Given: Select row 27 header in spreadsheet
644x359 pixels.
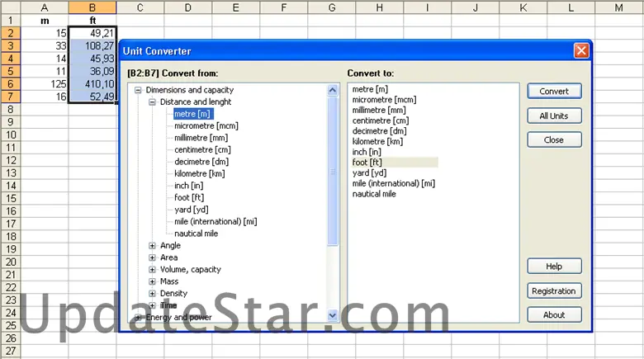Looking at the screenshot, I should 10,352.
